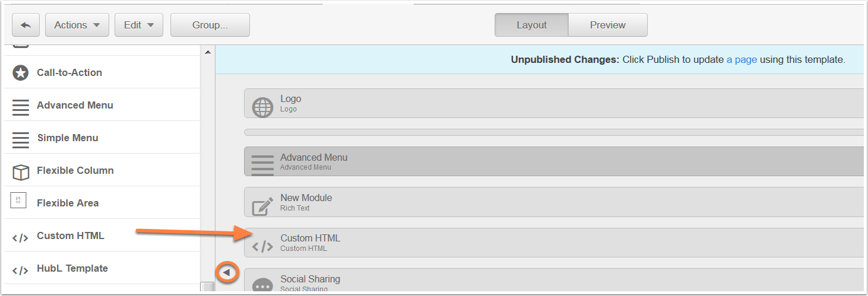The image size is (868, 296).
Task: Click the back arrow button
Action: tap(26, 25)
